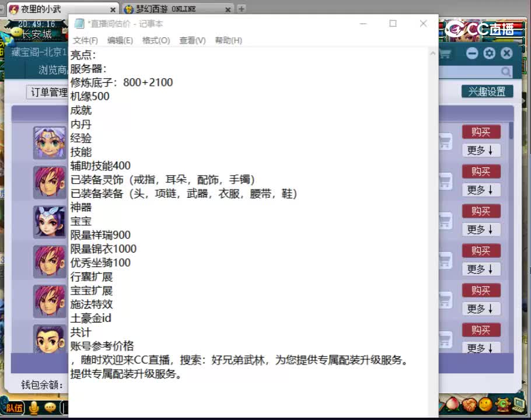Expand 更多 in the purple-haired character's row
Image resolution: width=531 pixels, height=420 pixels.
click(x=481, y=150)
